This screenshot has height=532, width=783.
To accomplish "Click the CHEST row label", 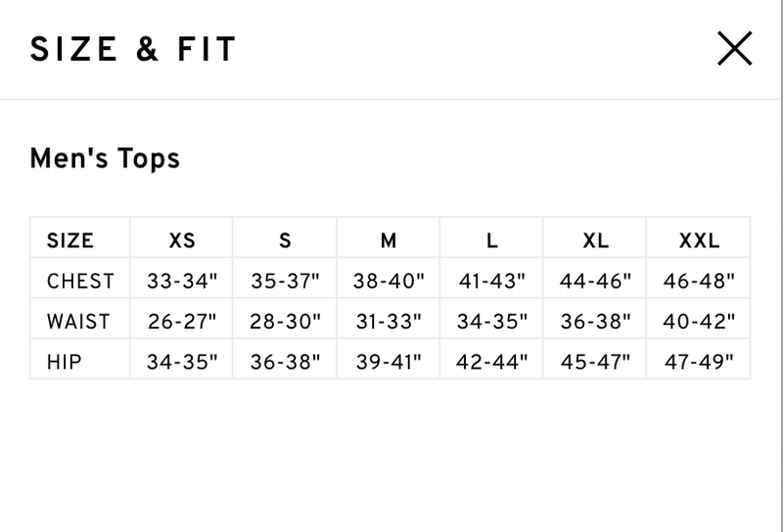I will (x=80, y=281).
